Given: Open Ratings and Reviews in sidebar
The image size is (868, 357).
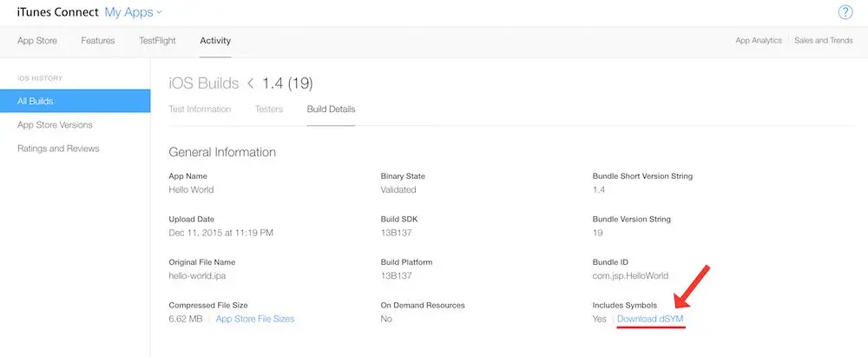Looking at the screenshot, I should (x=58, y=149).
